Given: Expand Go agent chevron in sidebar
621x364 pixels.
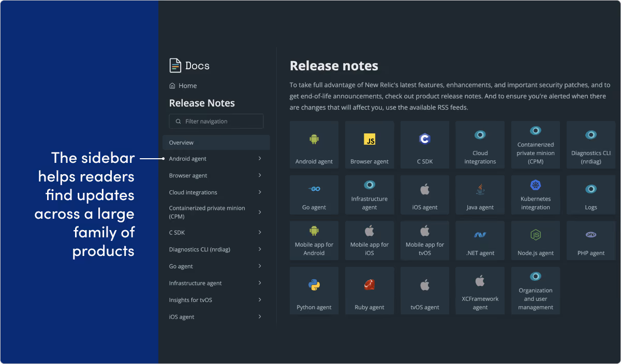Looking at the screenshot, I should point(260,266).
